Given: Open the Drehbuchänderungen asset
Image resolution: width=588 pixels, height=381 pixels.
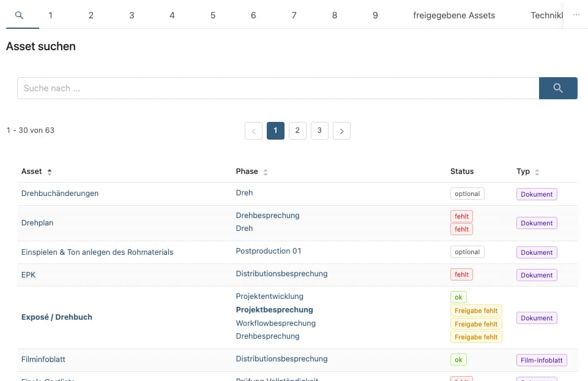Looking at the screenshot, I should [60, 194].
